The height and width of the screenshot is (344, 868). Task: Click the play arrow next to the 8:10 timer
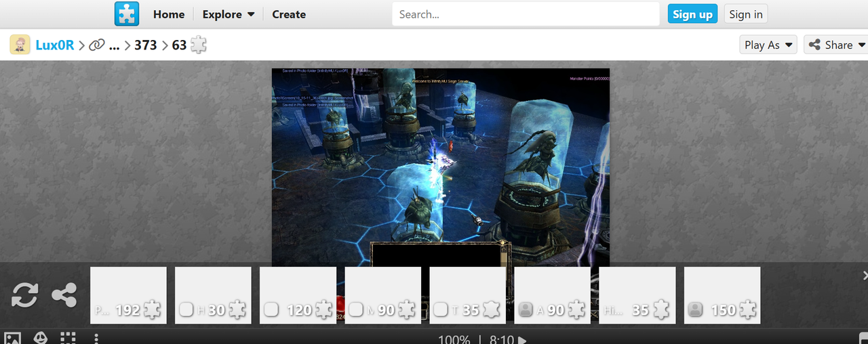pyautogui.click(x=522, y=340)
